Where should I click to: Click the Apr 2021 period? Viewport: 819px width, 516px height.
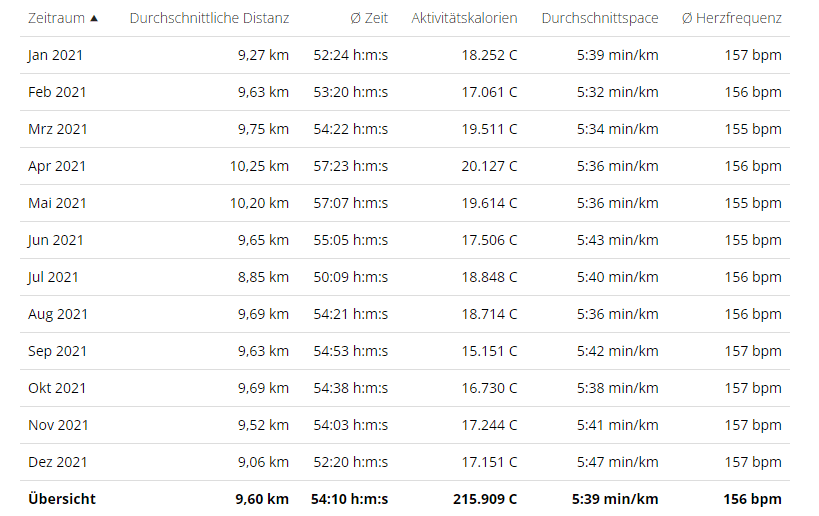pyautogui.click(x=57, y=166)
